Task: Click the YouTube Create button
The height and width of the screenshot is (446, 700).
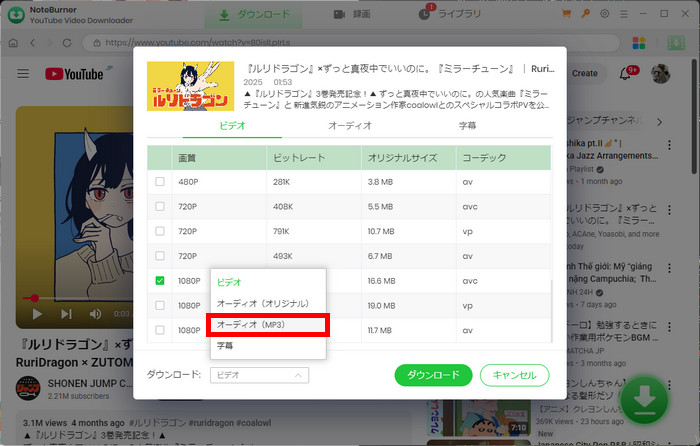Action: coord(584,73)
